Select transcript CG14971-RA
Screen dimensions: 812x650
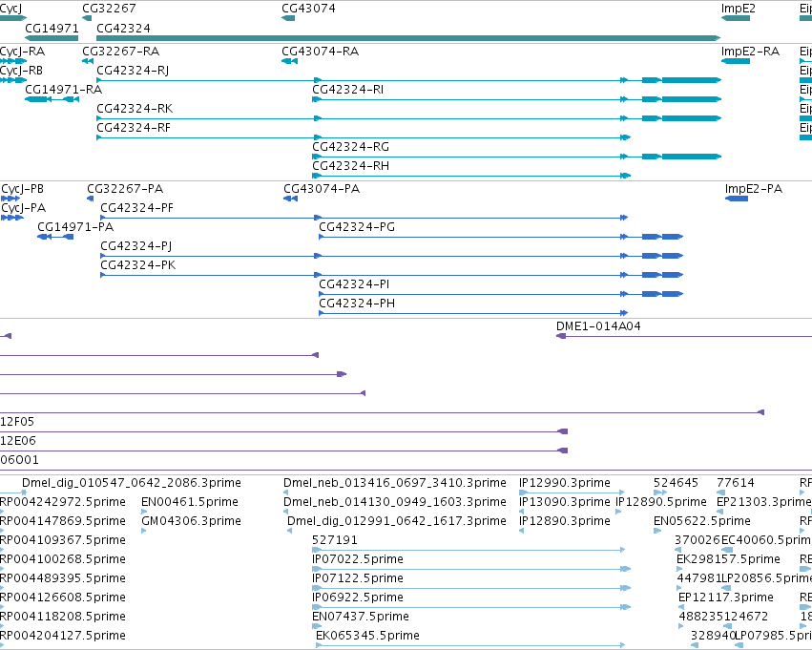pos(64,90)
